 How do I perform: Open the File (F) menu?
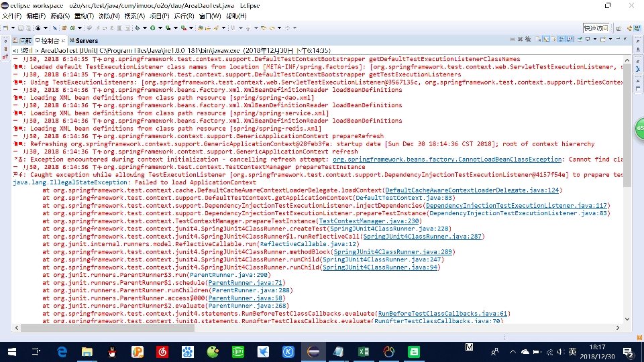tap(11, 16)
